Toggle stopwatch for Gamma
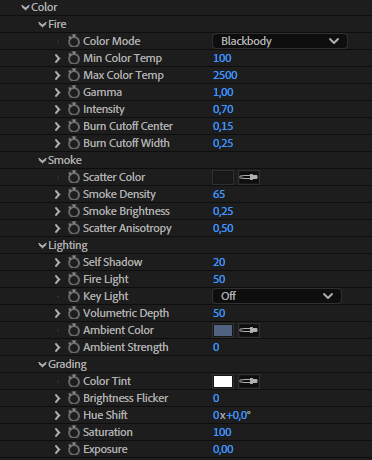This screenshot has height=460, width=372. 74,92
